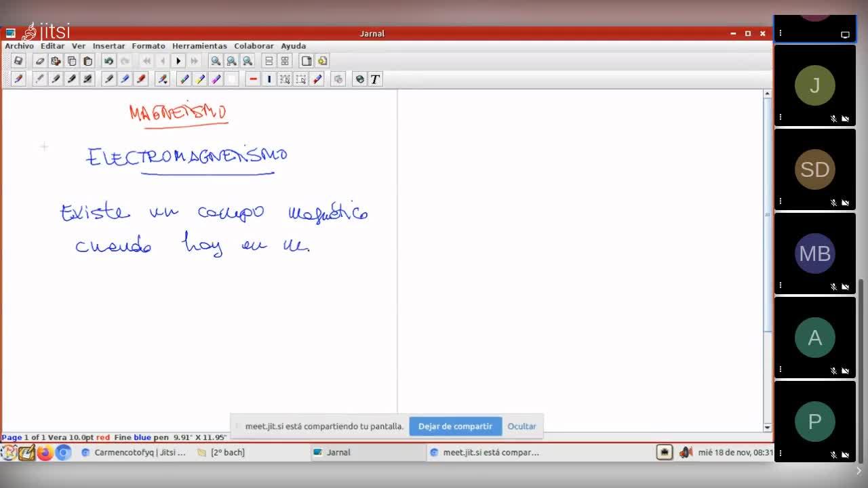Select the red pen tool
Viewport: 868px width, 488px height.
[141, 79]
